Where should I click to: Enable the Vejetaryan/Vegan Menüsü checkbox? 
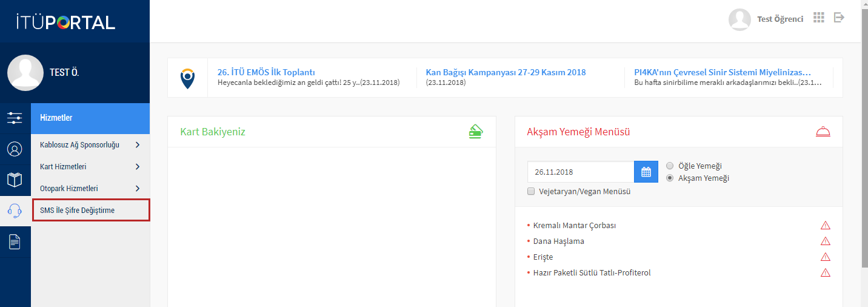coord(531,191)
